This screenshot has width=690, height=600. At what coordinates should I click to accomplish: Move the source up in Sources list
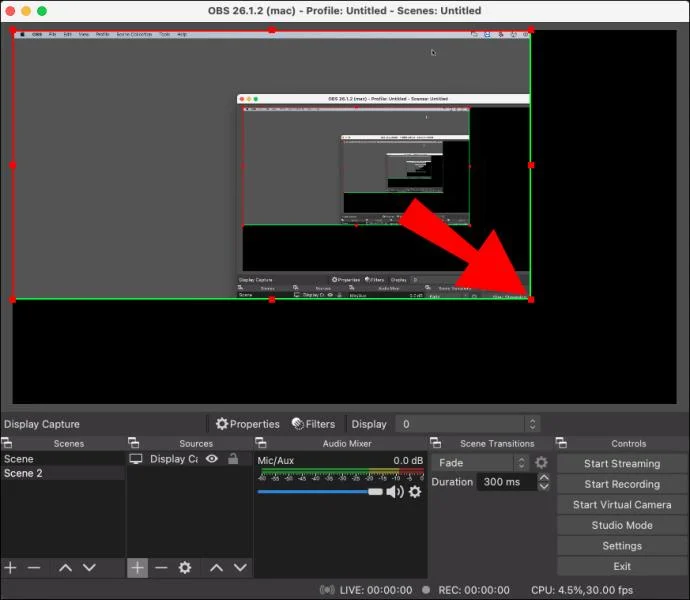[x=217, y=567]
